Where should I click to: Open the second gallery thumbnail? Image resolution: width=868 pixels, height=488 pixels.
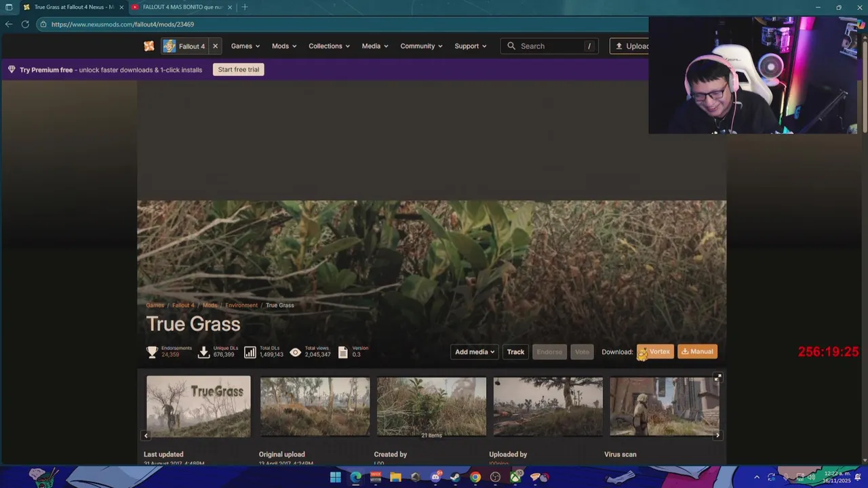click(315, 406)
